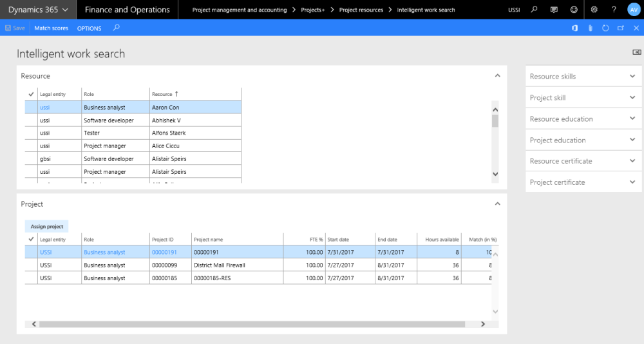Open the global search magnifier in header

point(534,10)
